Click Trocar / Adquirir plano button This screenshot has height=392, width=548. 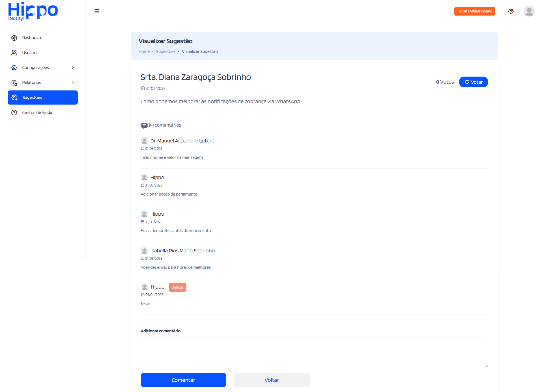pyautogui.click(x=474, y=11)
